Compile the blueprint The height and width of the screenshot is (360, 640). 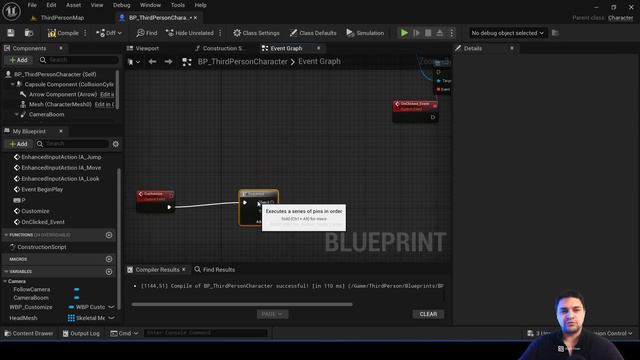(x=63, y=33)
